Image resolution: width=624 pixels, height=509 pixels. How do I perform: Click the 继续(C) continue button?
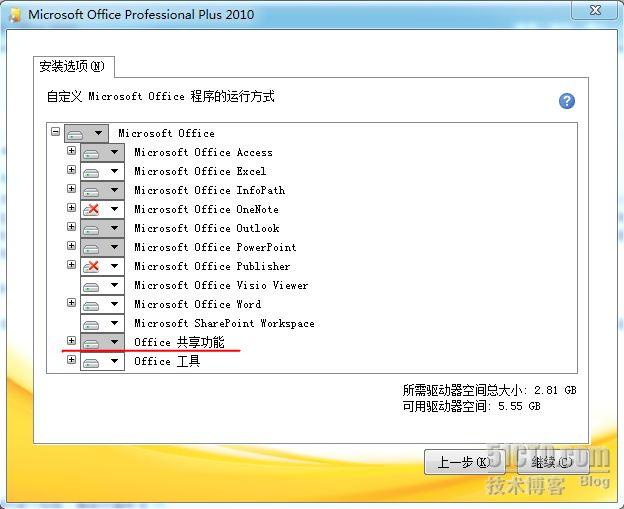coord(551,462)
